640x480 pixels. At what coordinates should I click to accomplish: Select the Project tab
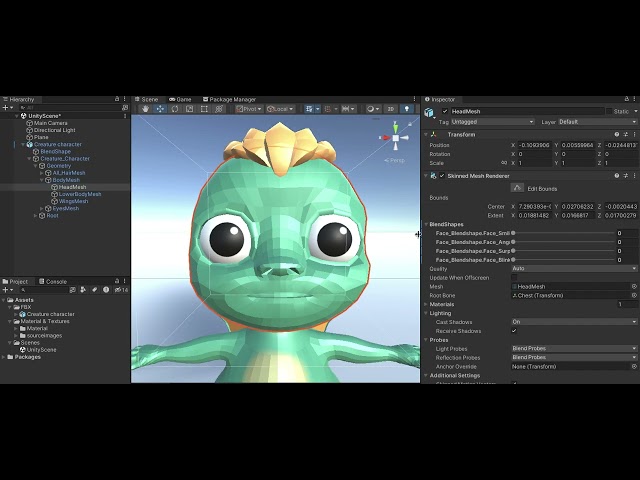tap(15, 282)
